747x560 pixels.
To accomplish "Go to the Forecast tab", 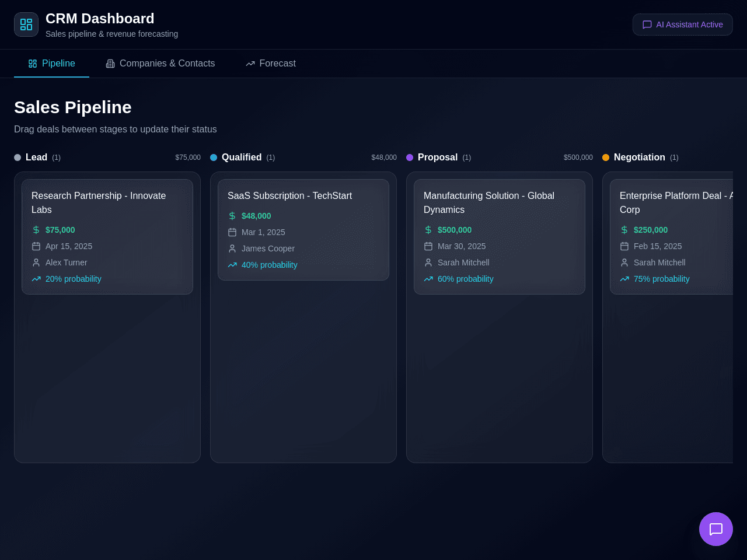I will [x=271, y=63].
